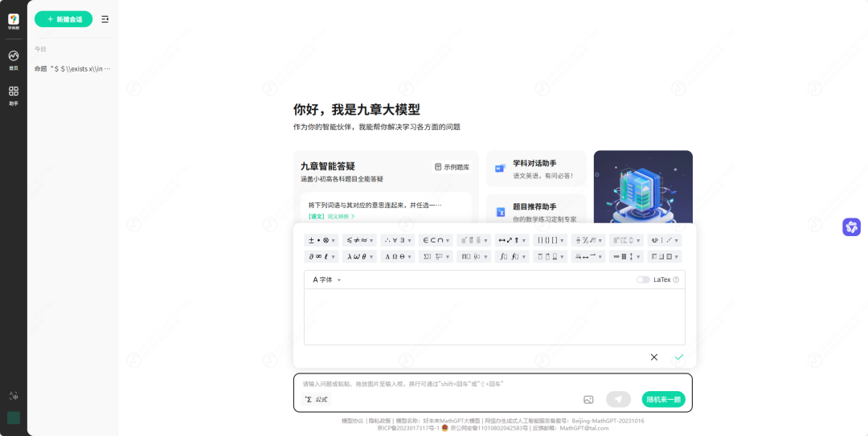Click the sample question text 将下列词语与其对应的意思连起来
The height and width of the screenshot is (436, 868).
[375, 206]
